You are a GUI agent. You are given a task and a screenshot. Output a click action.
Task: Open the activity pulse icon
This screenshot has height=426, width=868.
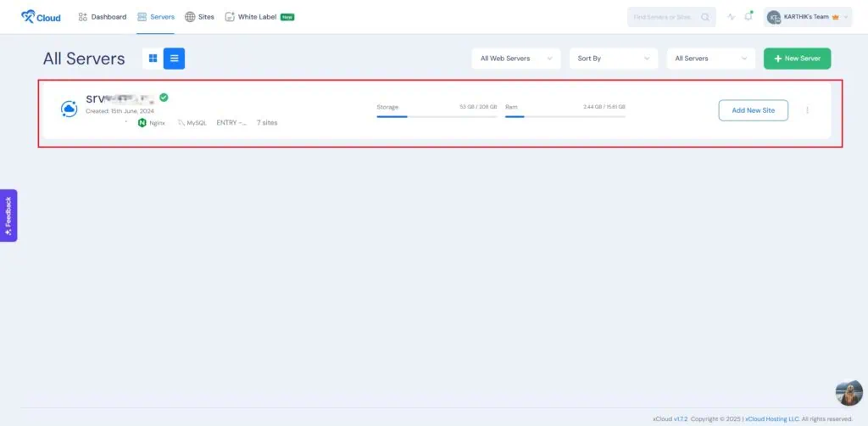tap(732, 17)
